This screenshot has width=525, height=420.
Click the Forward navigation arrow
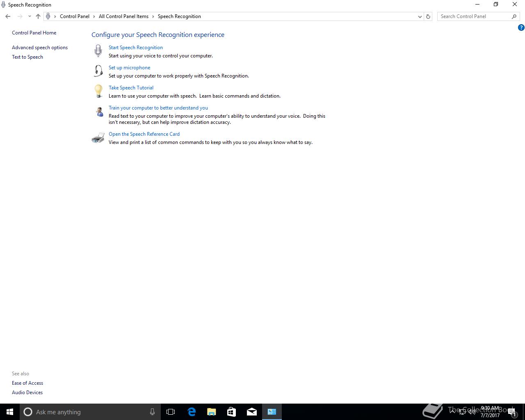(x=20, y=16)
